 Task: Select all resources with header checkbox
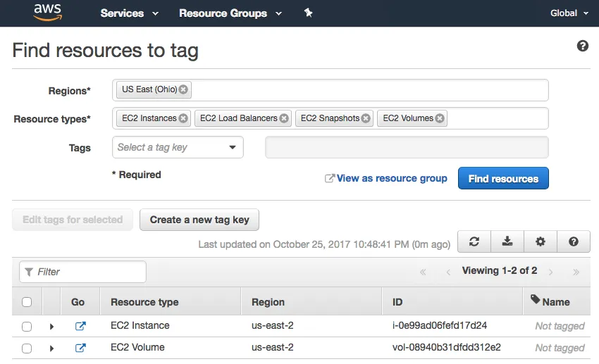pyautogui.click(x=27, y=302)
